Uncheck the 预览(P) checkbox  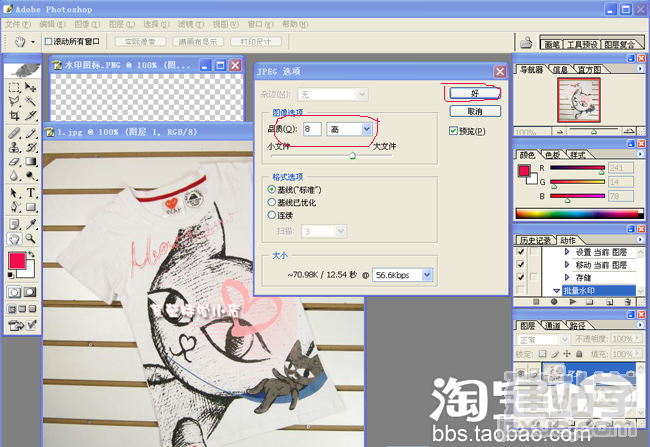coord(453,131)
